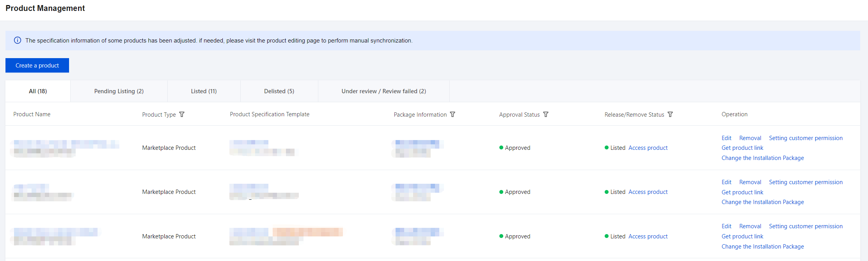Open the Delisted (5) tab
Viewport: 868px width, 261px height.
(x=279, y=91)
